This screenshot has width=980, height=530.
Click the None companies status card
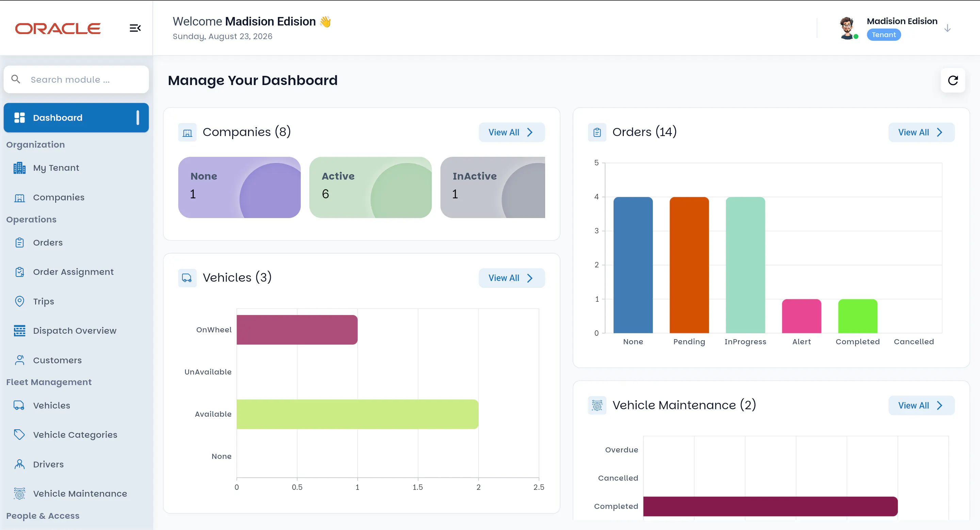coord(239,187)
